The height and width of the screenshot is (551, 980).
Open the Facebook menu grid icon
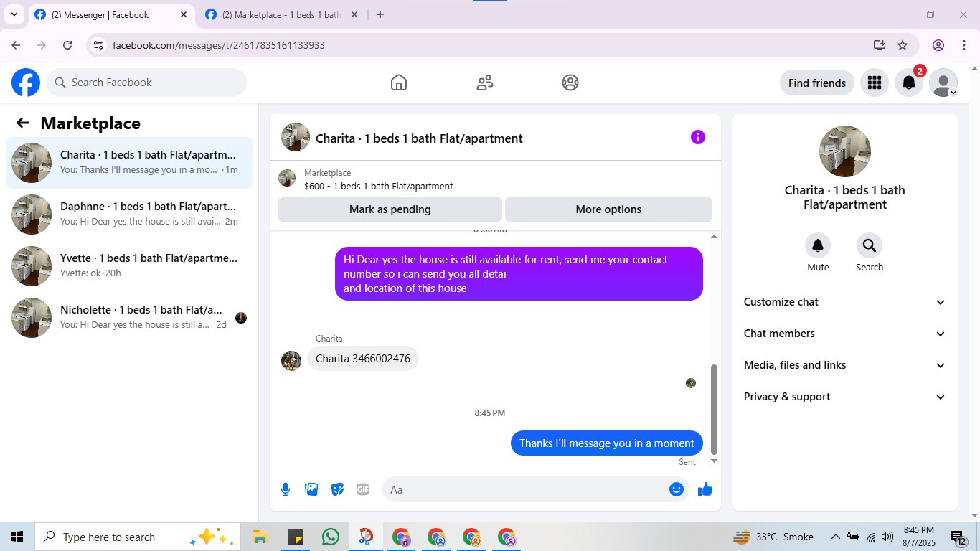click(874, 83)
